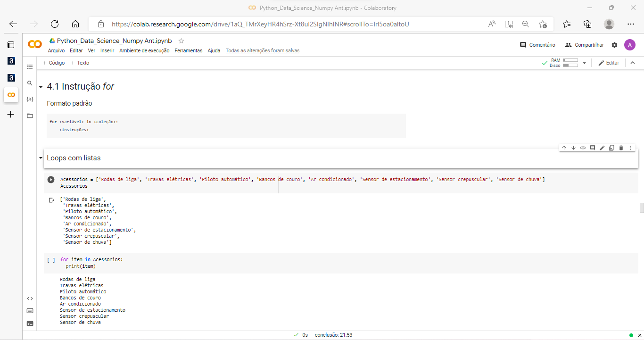Open command palette icon
644x340 pixels.
(x=30, y=311)
